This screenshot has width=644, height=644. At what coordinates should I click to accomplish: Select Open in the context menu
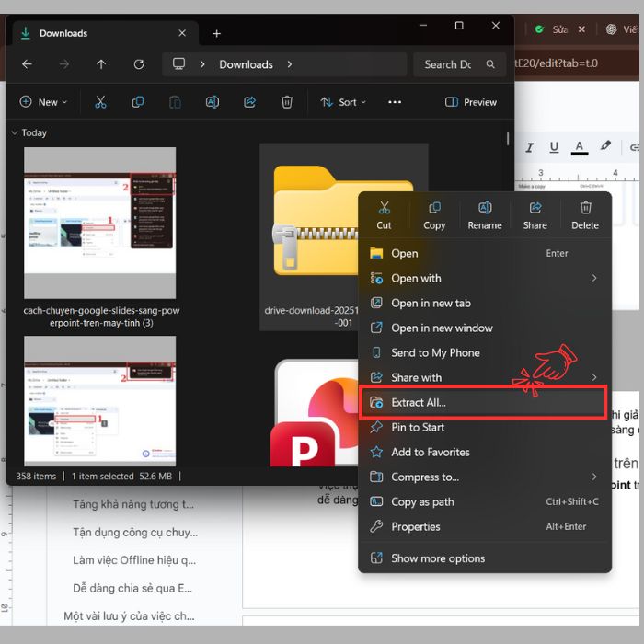485,253
